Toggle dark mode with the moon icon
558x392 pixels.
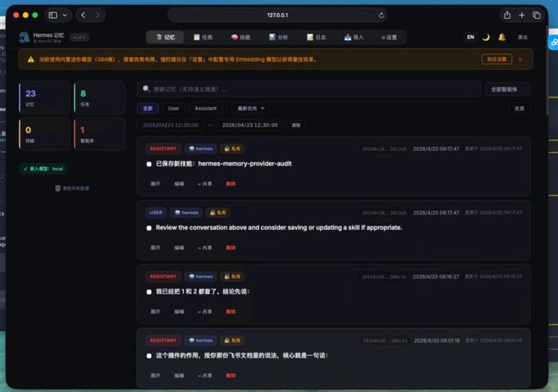(486, 37)
